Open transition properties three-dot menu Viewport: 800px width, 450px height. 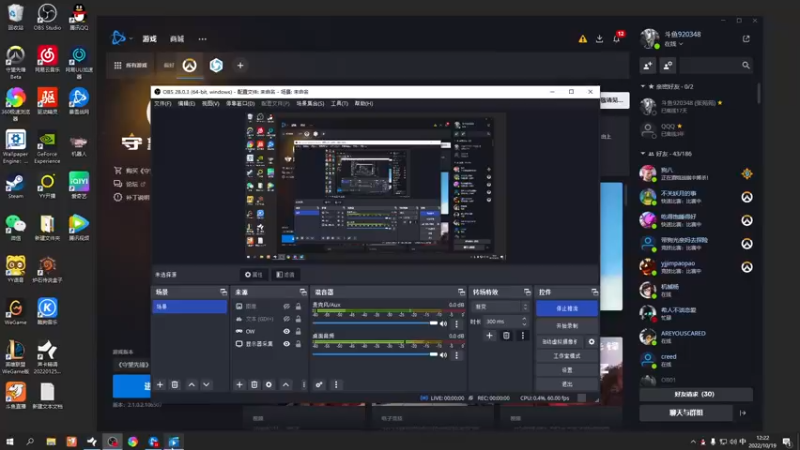point(522,336)
